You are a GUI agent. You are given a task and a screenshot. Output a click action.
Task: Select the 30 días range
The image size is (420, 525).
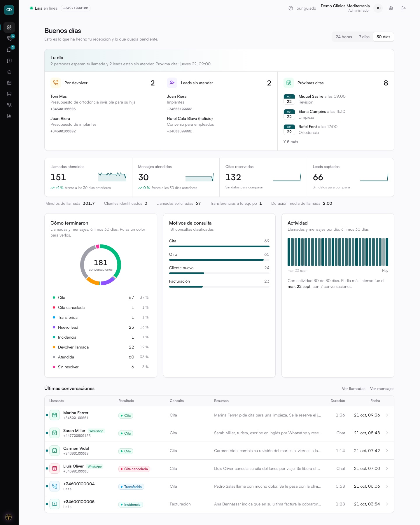coord(383,37)
